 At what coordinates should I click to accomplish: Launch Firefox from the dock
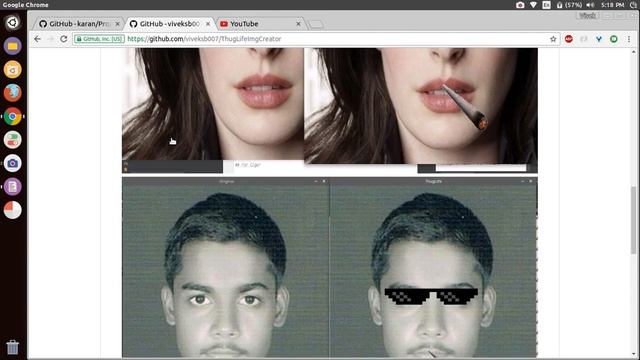(12, 93)
